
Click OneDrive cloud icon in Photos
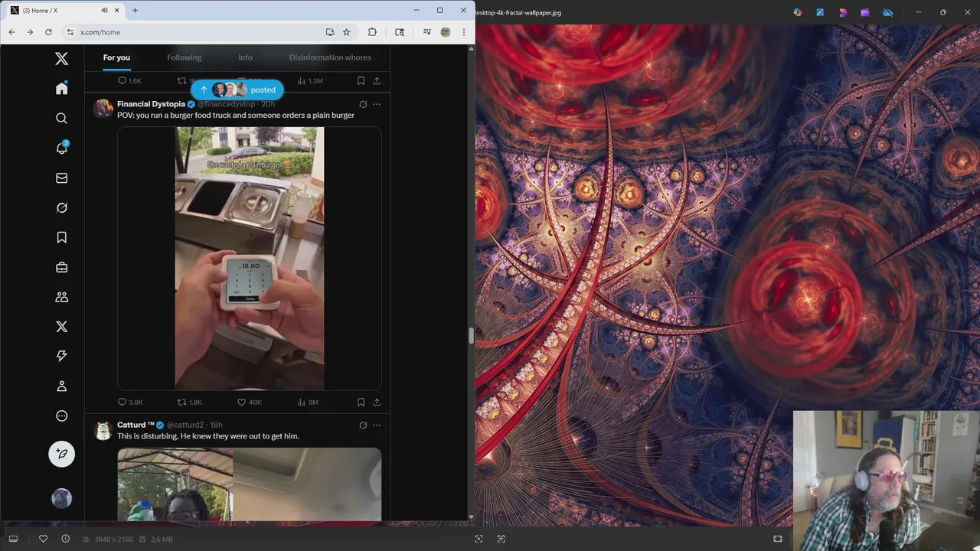pyautogui.click(x=888, y=12)
